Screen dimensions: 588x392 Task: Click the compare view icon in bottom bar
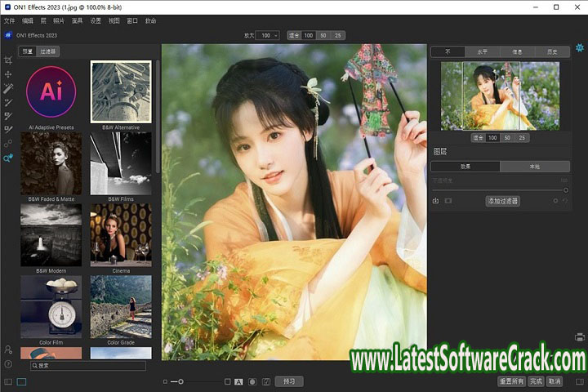(x=266, y=382)
